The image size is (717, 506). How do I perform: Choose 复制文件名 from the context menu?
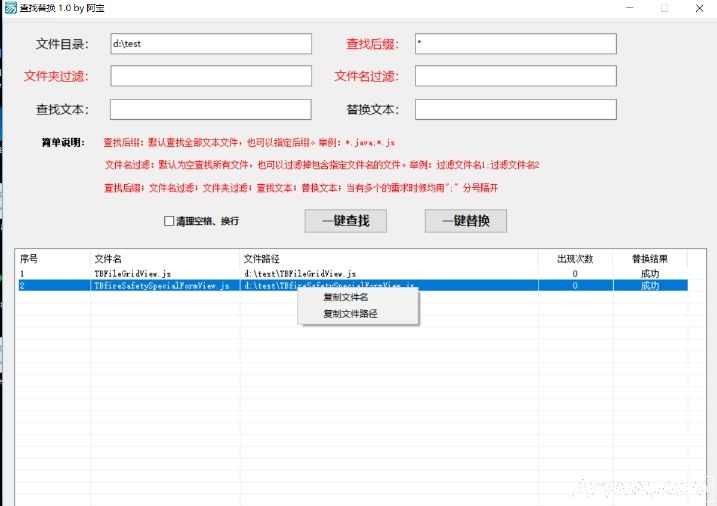click(x=346, y=297)
